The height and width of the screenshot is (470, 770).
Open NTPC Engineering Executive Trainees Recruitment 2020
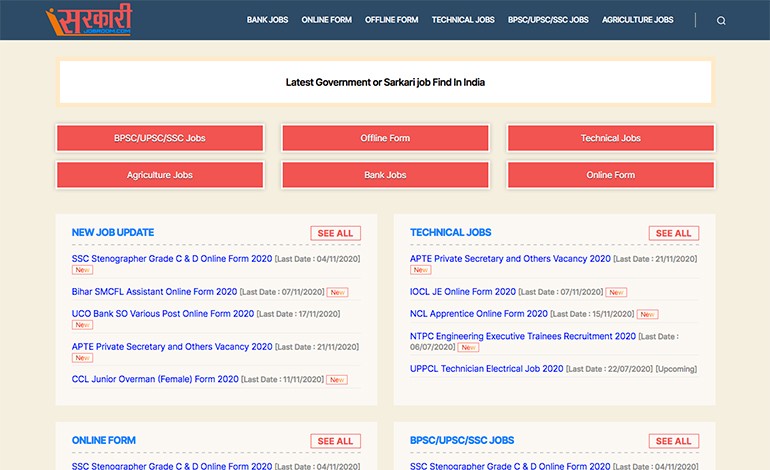click(523, 336)
